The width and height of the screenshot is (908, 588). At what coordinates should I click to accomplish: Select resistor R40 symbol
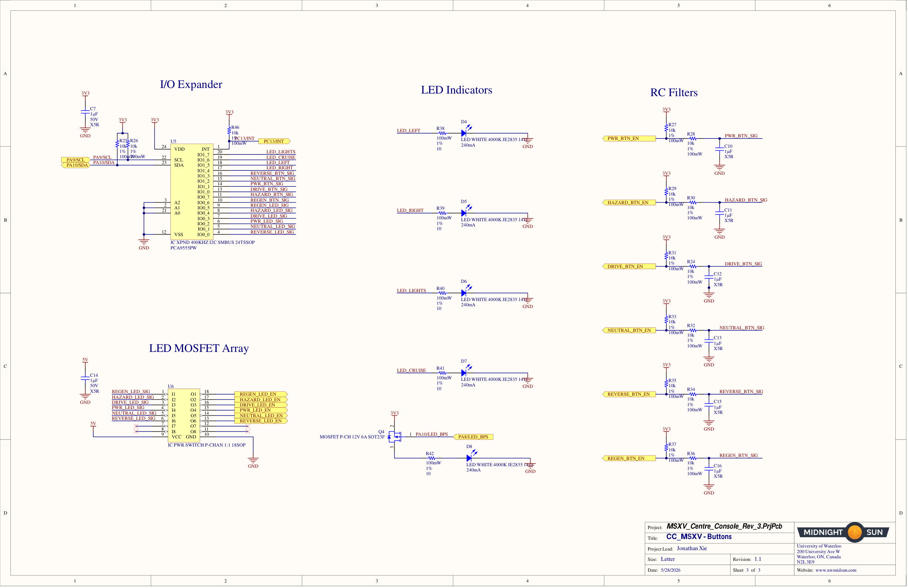point(442,293)
